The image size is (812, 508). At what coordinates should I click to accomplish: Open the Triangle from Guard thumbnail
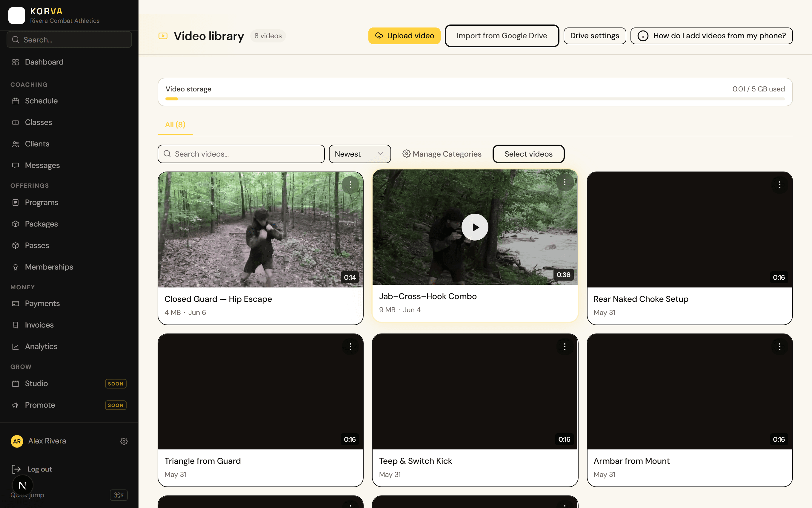260,392
